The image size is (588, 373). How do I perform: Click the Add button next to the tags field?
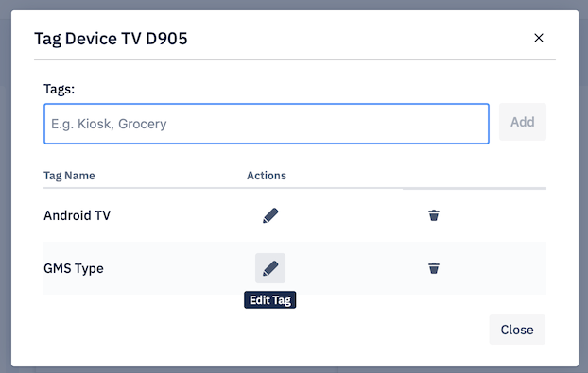point(523,122)
